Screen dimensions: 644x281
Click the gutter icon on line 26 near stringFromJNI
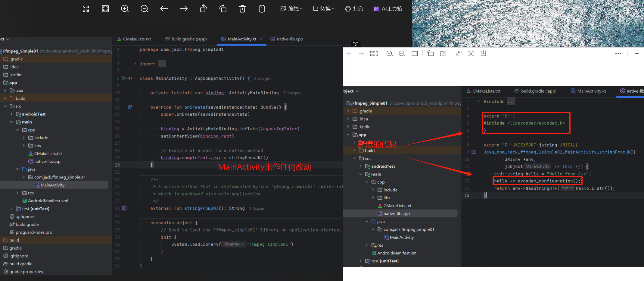pyautogui.click(x=124, y=208)
